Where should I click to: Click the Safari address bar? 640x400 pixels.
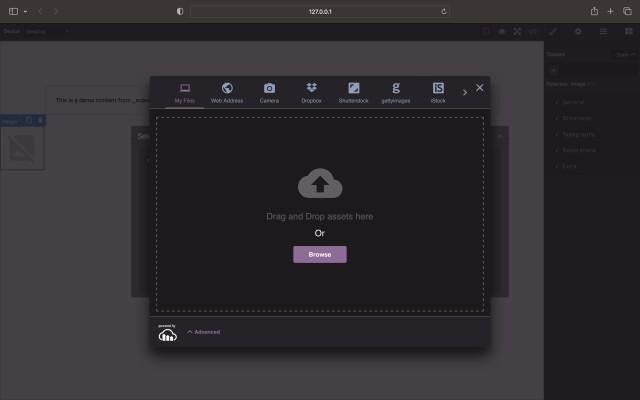pyautogui.click(x=320, y=11)
